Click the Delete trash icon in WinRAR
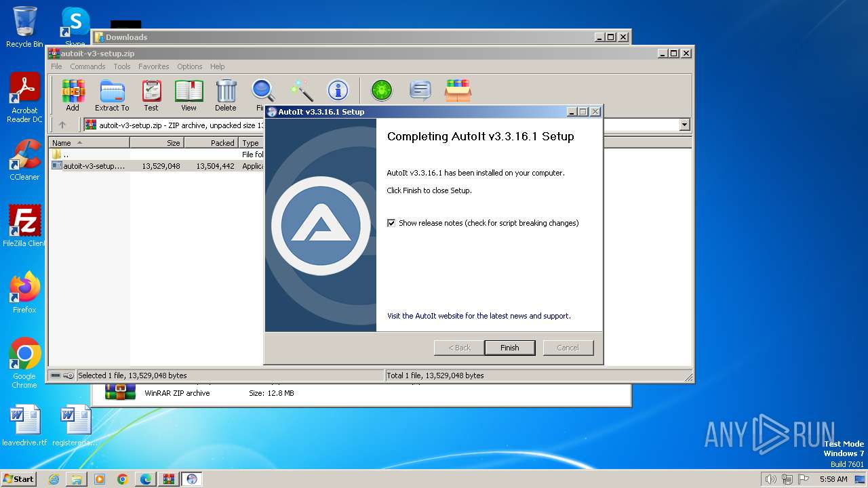Image resolution: width=868 pixels, height=488 pixels. (x=226, y=95)
